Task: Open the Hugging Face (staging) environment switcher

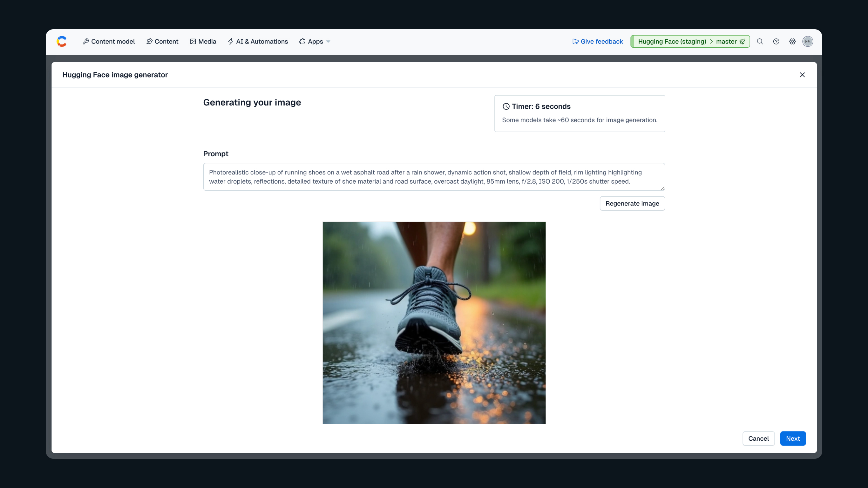Action: click(x=672, y=41)
